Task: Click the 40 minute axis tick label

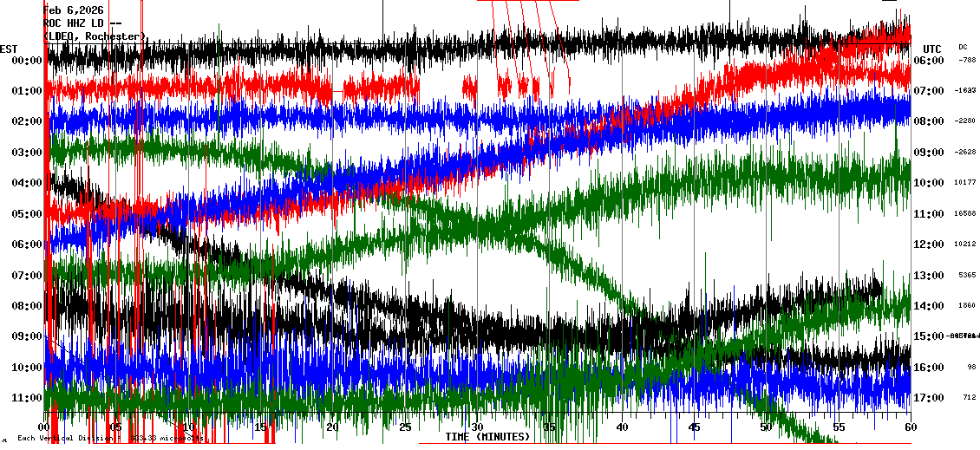Action: tap(622, 427)
